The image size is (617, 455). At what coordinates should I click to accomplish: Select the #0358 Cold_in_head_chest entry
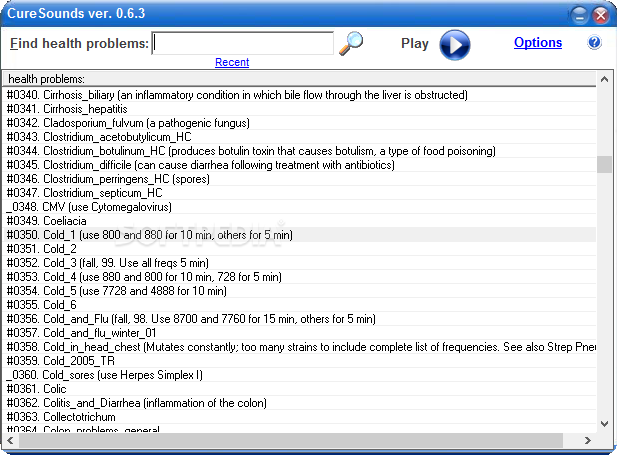[300, 347]
